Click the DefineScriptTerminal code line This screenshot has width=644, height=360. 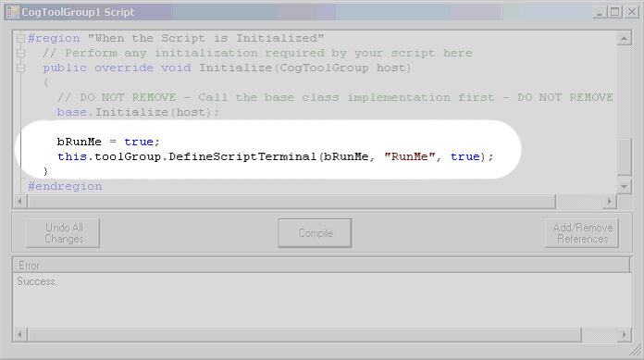pos(275,156)
